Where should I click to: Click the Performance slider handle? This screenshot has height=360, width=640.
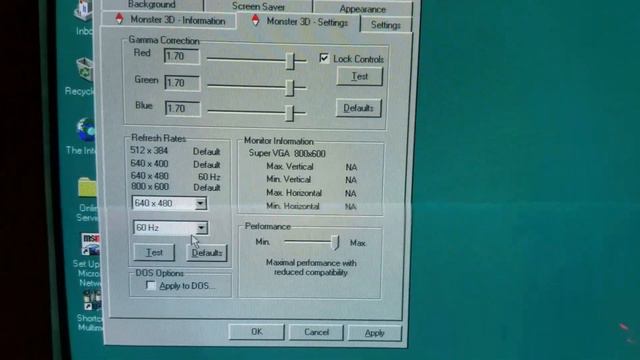tap(335, 242)
